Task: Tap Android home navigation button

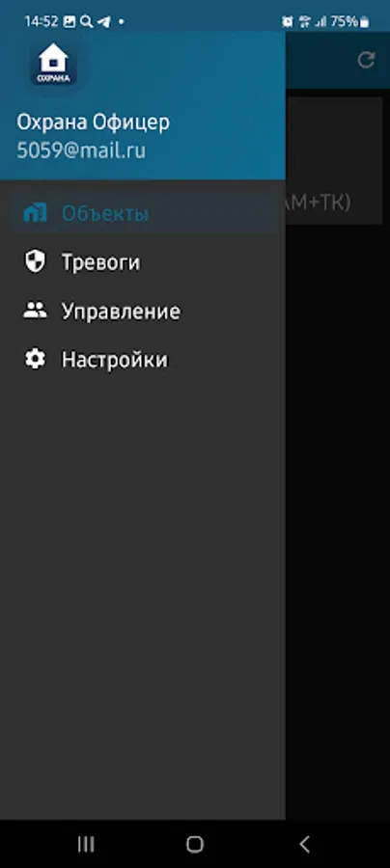Action: coord(195,844)
